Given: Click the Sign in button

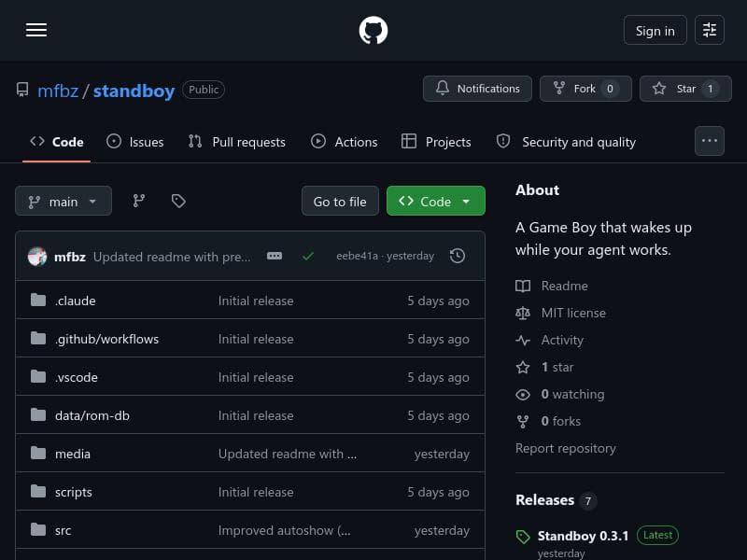Looking at the screenshot, I should [655, 31].
